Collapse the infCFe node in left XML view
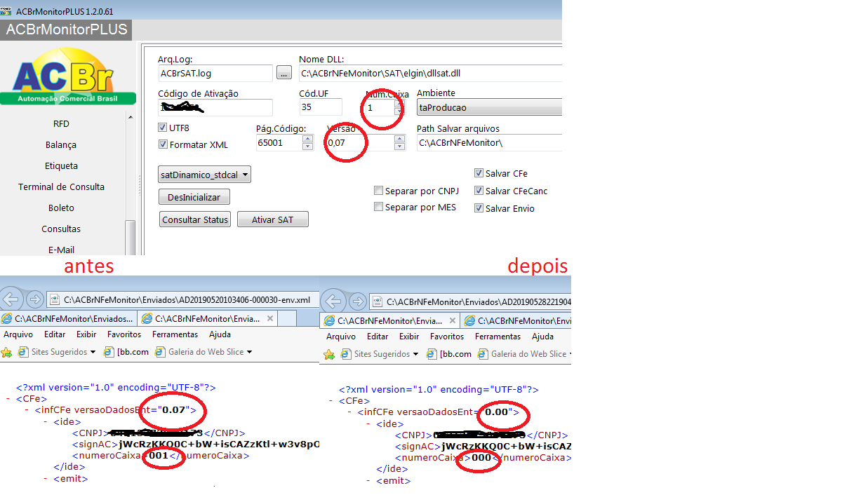The width and height of the screenshot is (868, 502). 27,410
